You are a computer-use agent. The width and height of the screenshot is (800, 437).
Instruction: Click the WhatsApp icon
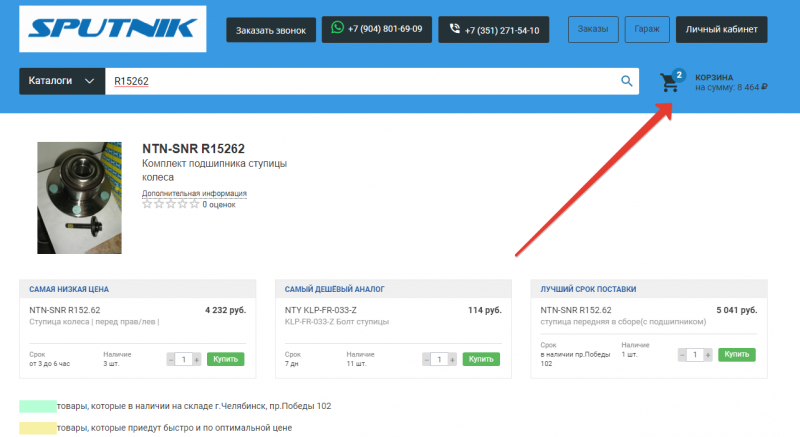[x=337, y=28]
